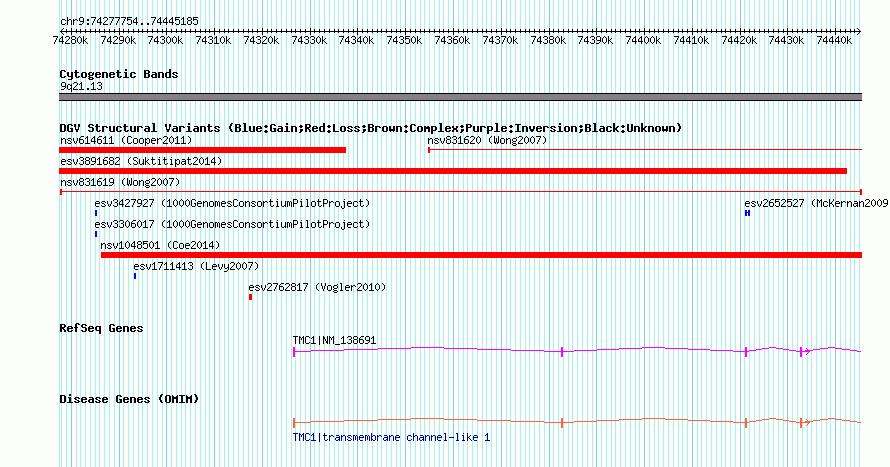Image resolution: width=890 pixels, height=467 pixels.
Task: Click the TMC1|NM_138691 RefSeq gene label
Action: tap(334, 340)
